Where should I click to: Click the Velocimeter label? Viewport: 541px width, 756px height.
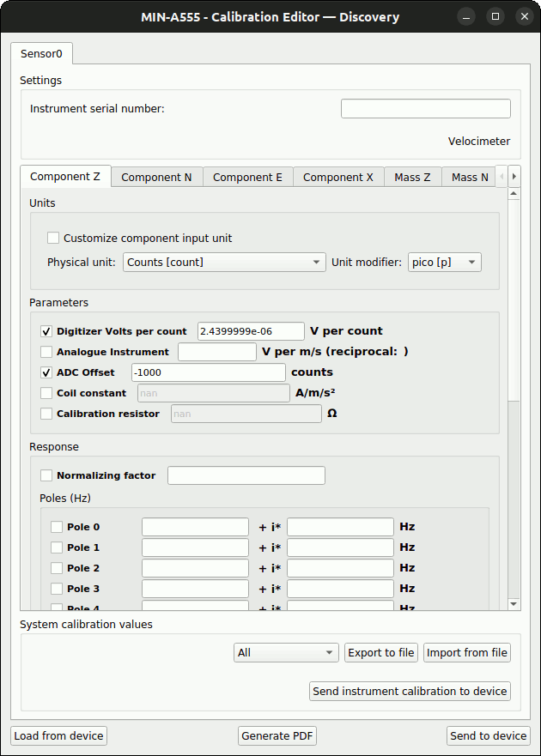(x=479, y=142)
